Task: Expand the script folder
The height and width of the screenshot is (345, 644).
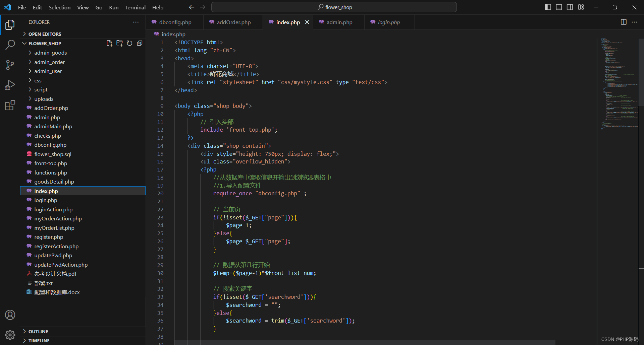Action: 83,89
